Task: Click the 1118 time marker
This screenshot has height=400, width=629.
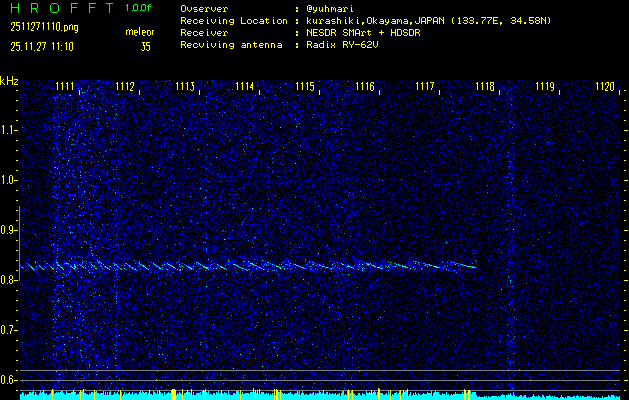Action: point(485,87)
